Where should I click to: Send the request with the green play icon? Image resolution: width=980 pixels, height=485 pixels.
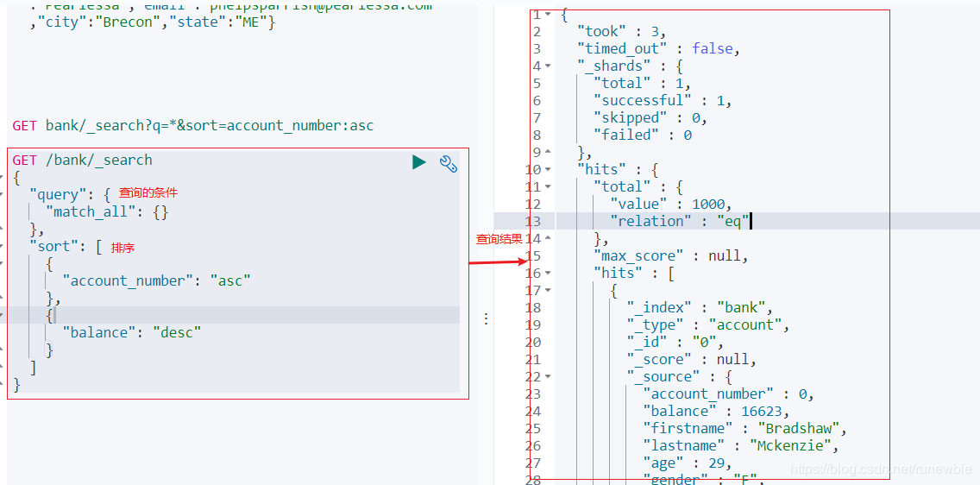point(418,162)
